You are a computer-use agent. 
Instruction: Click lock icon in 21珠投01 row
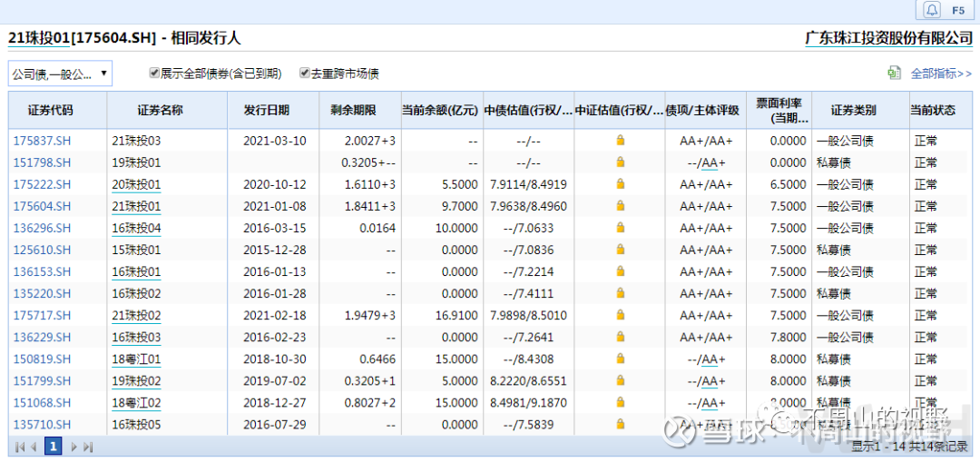point(620,206)
